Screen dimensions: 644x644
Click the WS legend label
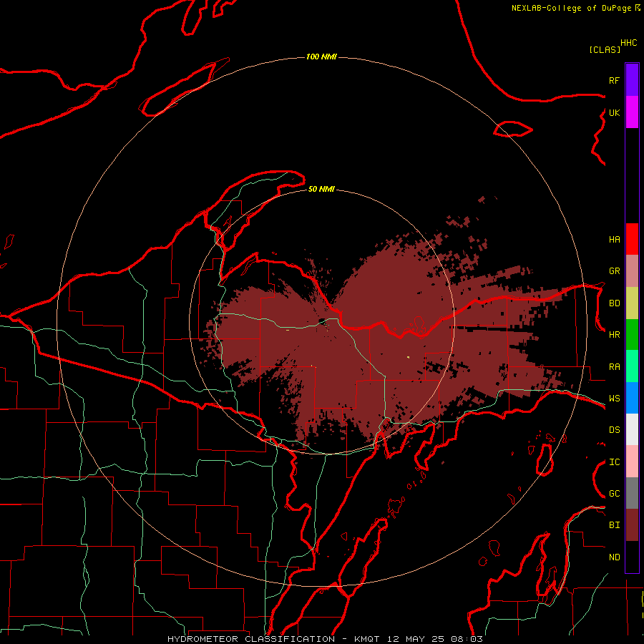[614, 399]
